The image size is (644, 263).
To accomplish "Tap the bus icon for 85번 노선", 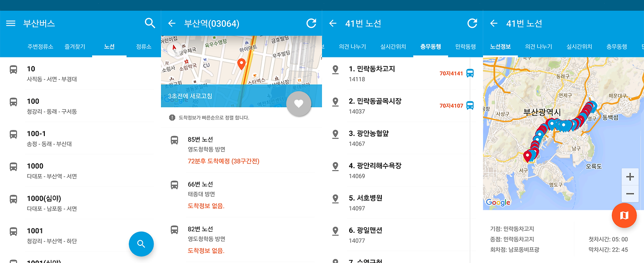I will coord(174,140).
